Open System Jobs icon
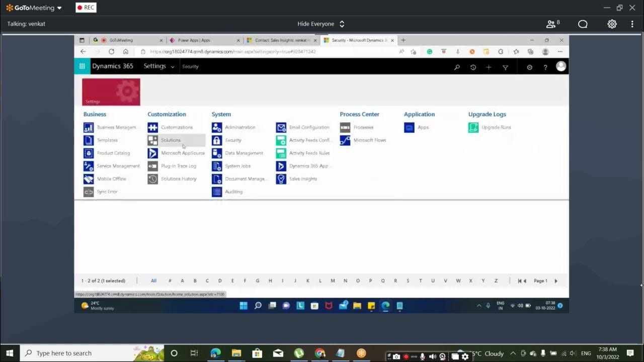 [217, 166]
